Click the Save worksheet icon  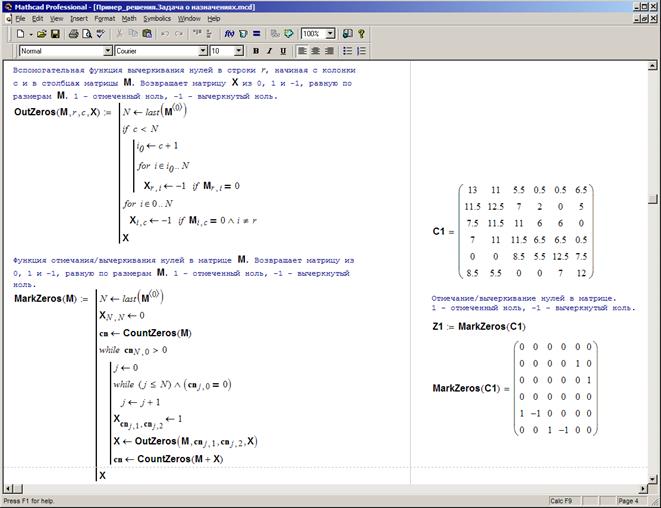pyautogui.click(x=55, y=34)
